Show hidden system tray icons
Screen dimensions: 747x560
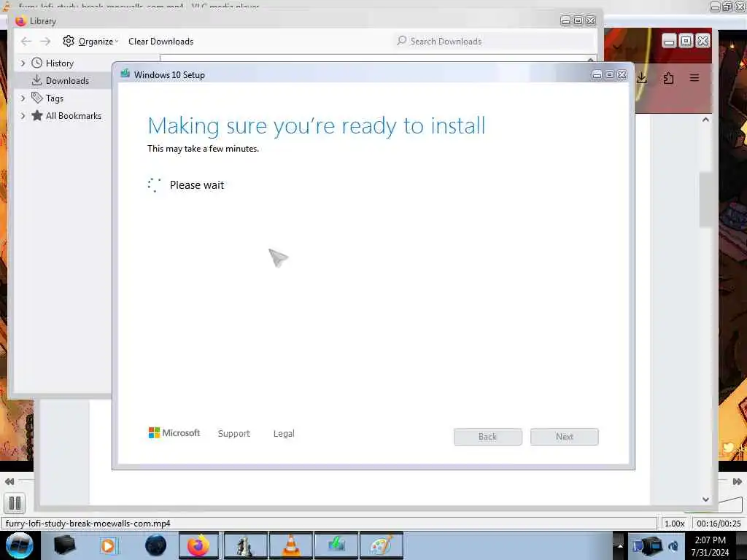(x=620, y=546)
